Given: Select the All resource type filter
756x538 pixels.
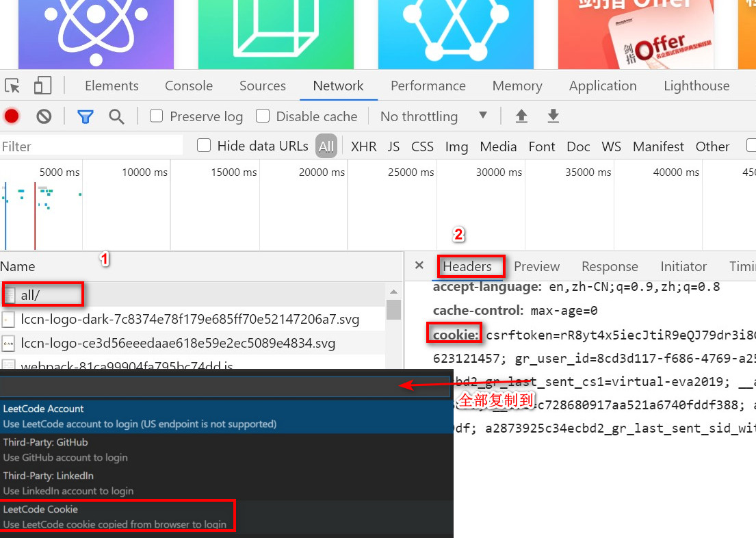Looking at the screenshot, I should [x=326, y=146].
